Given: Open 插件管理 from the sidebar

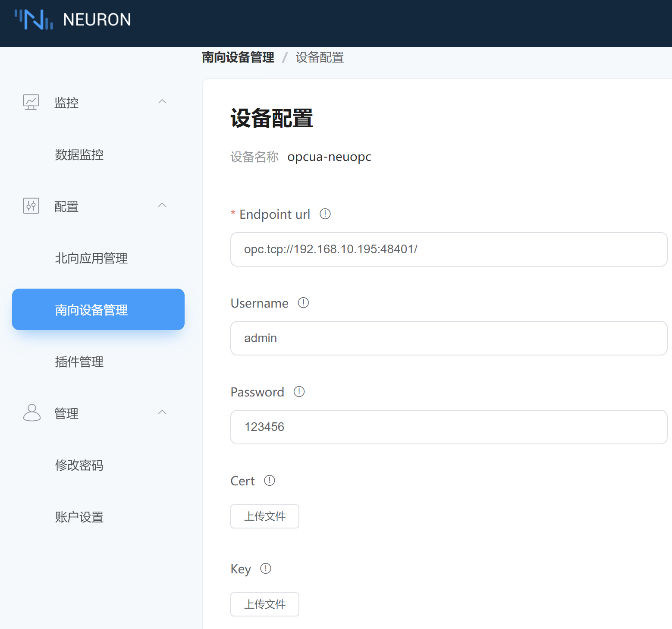Looking at the screenshot, I should [79, 362].
